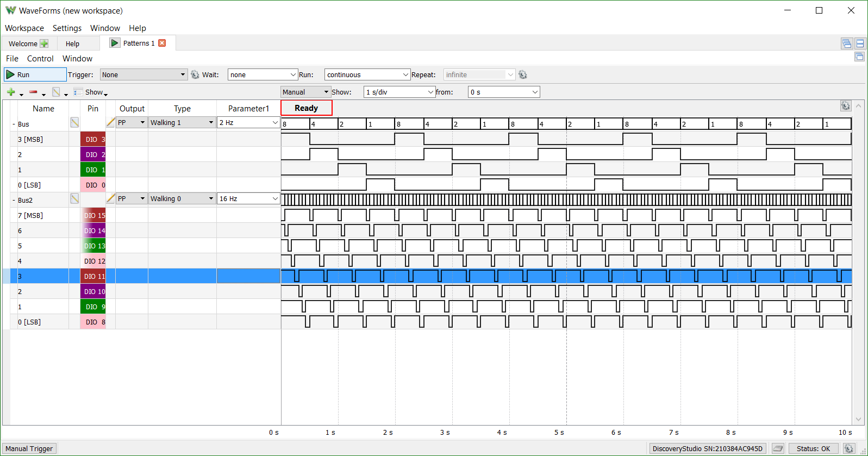
Task: Click the green DIO 9 pin color cell
Action: click(93, 307)
